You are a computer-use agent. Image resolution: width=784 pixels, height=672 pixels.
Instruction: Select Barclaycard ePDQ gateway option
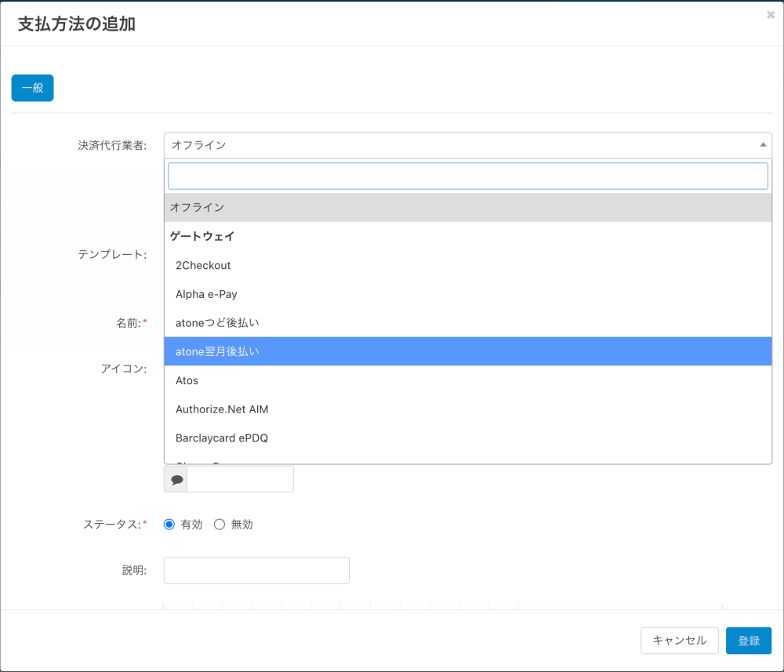point(222,438)
